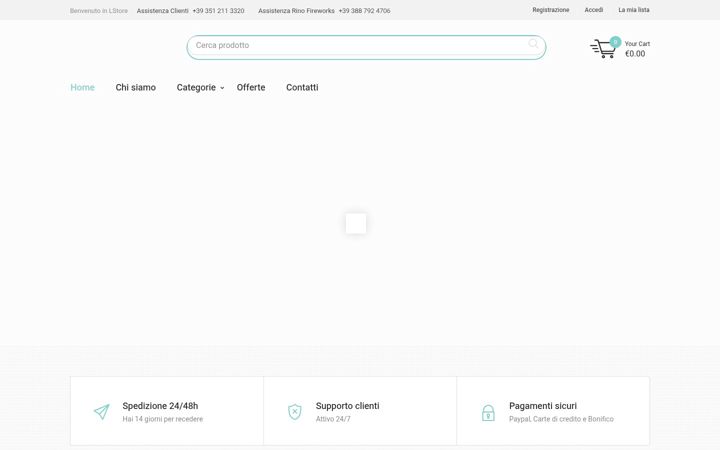Click Paypal, Carte di credito e Bonifico text
The height and width of the screenshot is (450, 720).
click(x=561, y=419)
